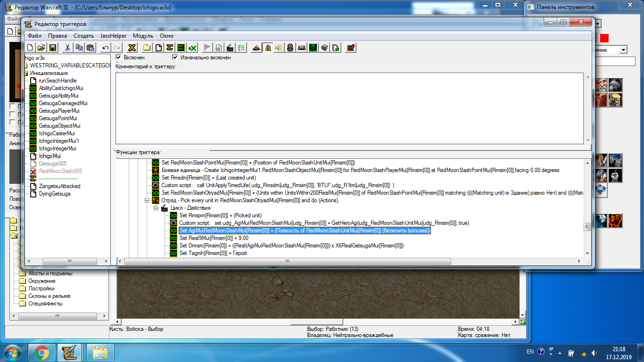Select the 'Set Rmspm[Rmsim[0]] = (Picked unit)' action
644x362 pixels.
pos(221,215)
